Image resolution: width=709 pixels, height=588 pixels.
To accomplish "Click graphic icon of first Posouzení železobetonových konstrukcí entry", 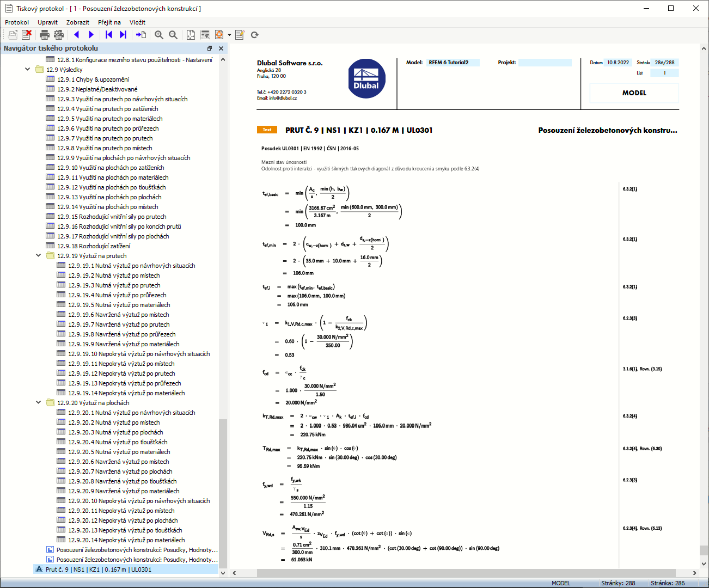I will coord(50,550).
